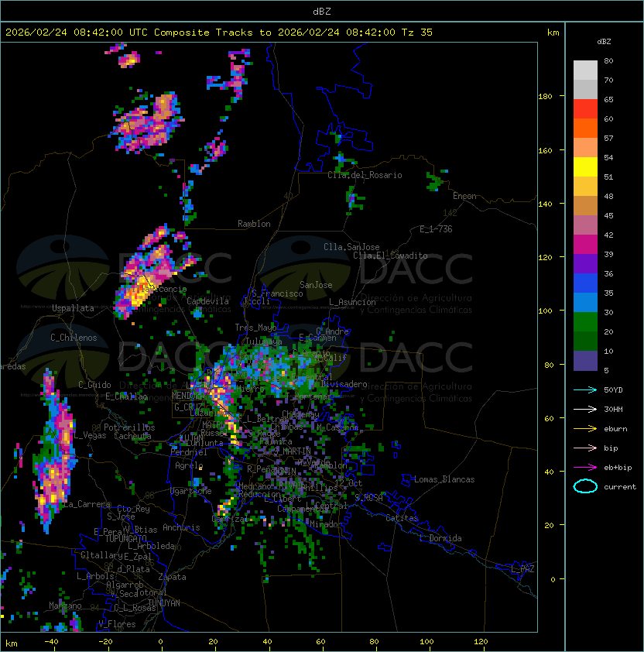Click the 'Encon' place label
Screen dimensions: 644x652
coord(464,196)
